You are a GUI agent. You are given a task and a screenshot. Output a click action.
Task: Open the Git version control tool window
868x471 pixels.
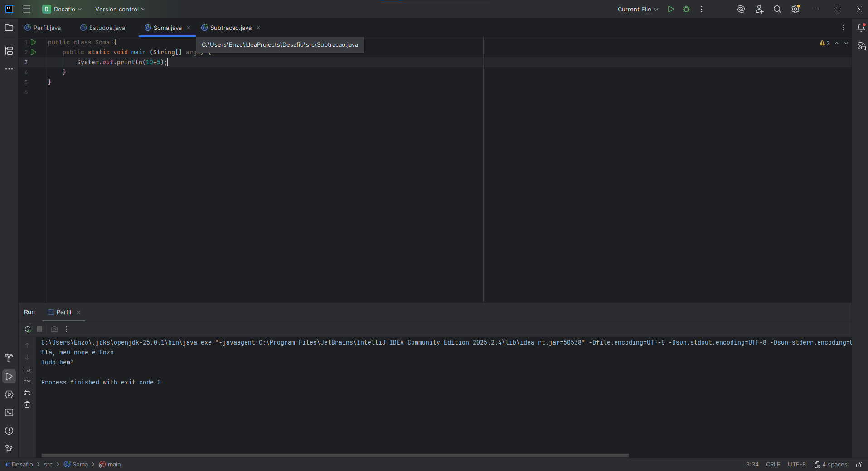pyautogui.click(x=9, y=449)
